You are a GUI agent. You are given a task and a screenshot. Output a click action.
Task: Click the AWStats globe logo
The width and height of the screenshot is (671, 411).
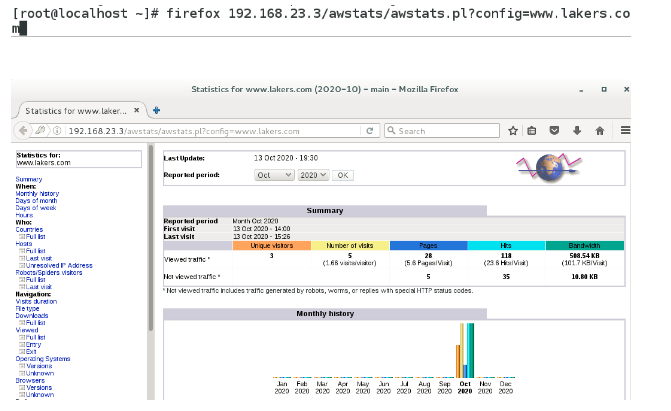point(549,167)
